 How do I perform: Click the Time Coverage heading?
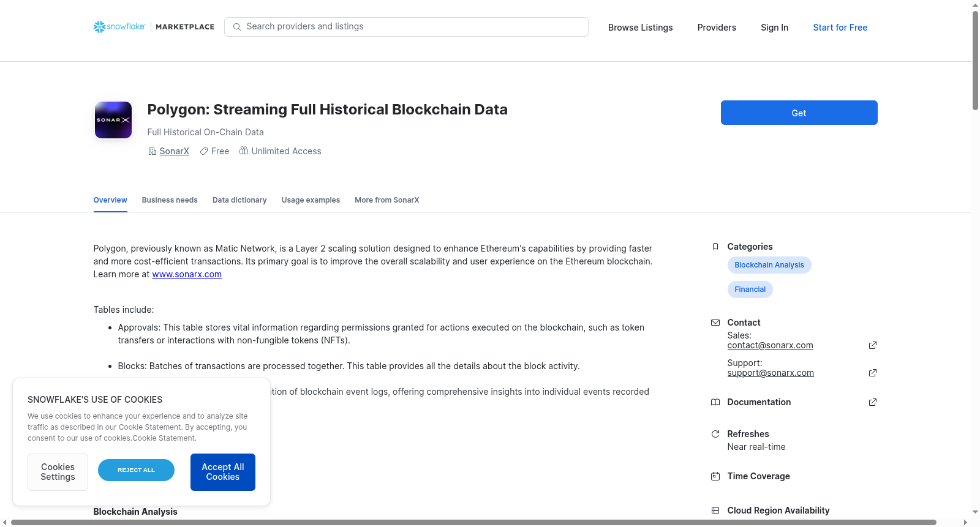[758, 476]
